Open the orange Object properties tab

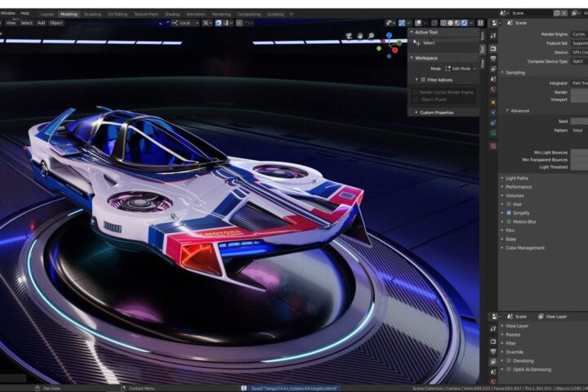[x=493, y=102]
